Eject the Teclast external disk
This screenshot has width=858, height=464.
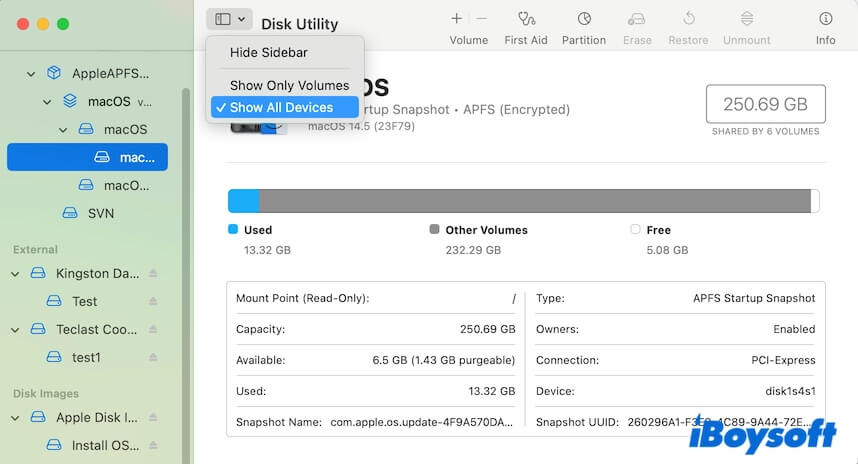(x=153, y=329)
